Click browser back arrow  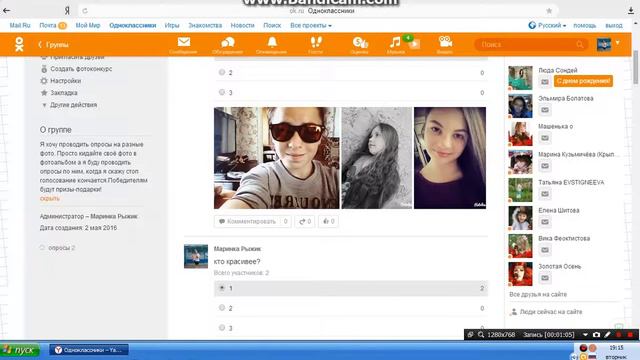pos(7,11)
